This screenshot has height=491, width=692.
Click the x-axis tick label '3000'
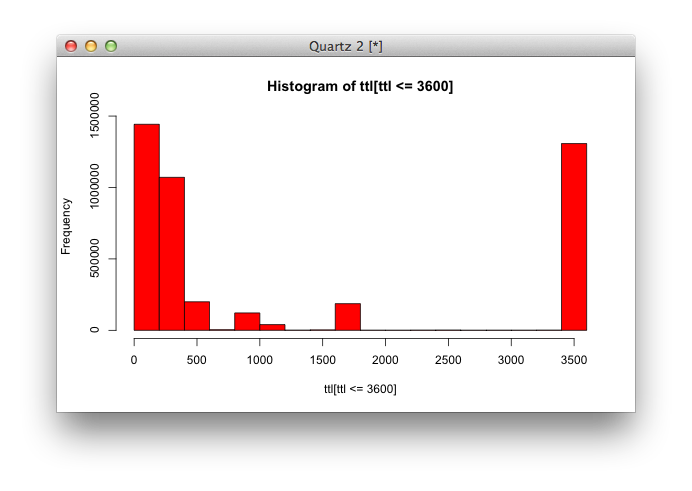(x=511, y=360)
